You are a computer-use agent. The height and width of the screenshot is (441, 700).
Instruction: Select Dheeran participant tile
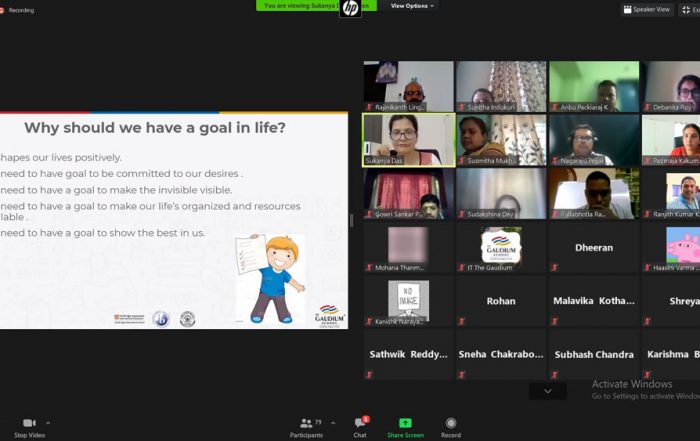point(594,247)
